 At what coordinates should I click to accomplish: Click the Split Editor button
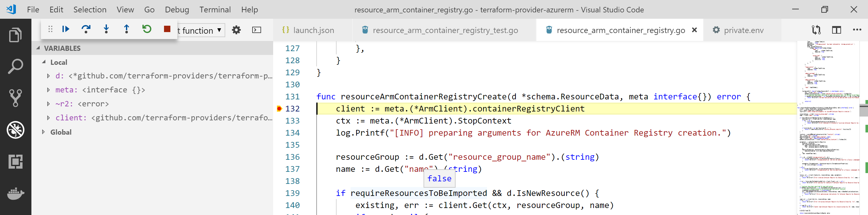[x=836, y=30]
